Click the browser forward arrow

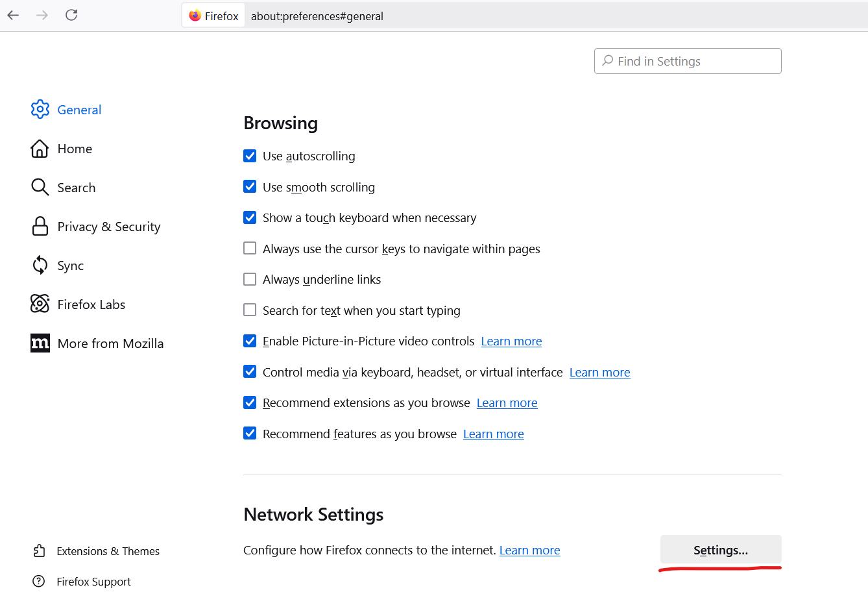(42, 15)
